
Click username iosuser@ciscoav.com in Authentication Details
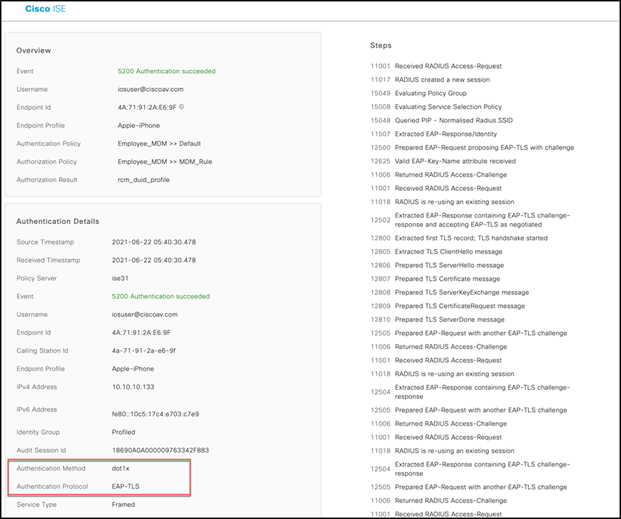click(145, 315)
